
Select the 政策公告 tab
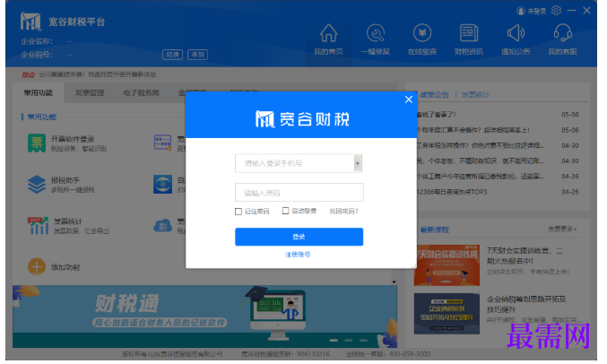tap(434, 94)
